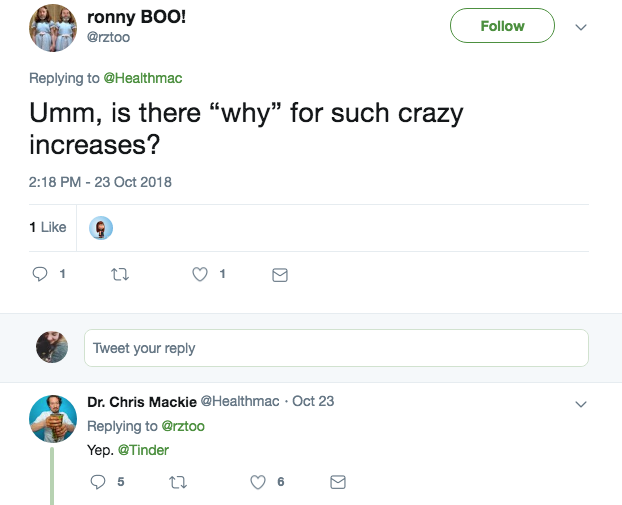The image size is (622, 505).
Task: View liker's avatar next to 1 Like
Action: [101, 228]
